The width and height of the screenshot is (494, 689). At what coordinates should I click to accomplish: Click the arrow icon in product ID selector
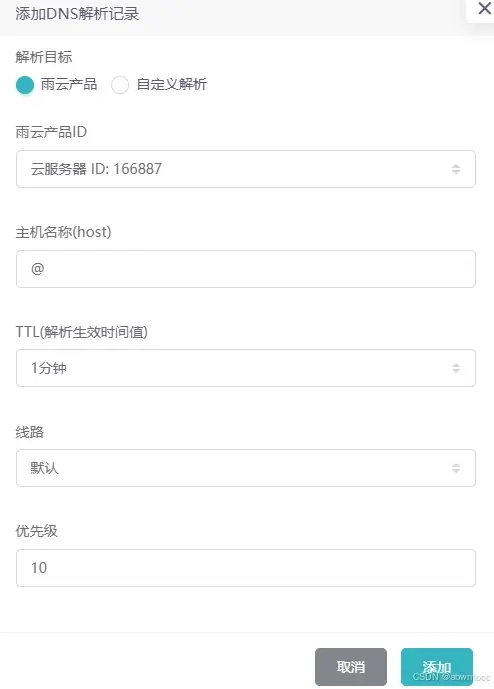point(456,169)
